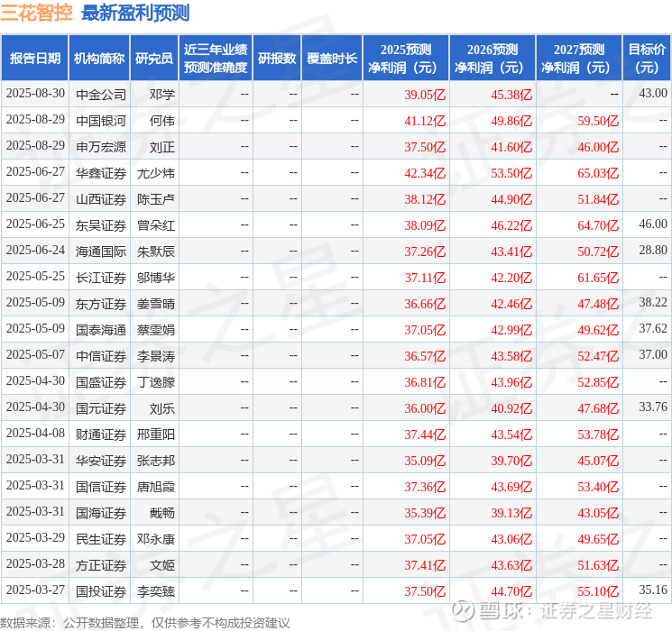672x631 pixels.
Task: Click institution cell 长江证券
Action: click(x=101, y=277)
